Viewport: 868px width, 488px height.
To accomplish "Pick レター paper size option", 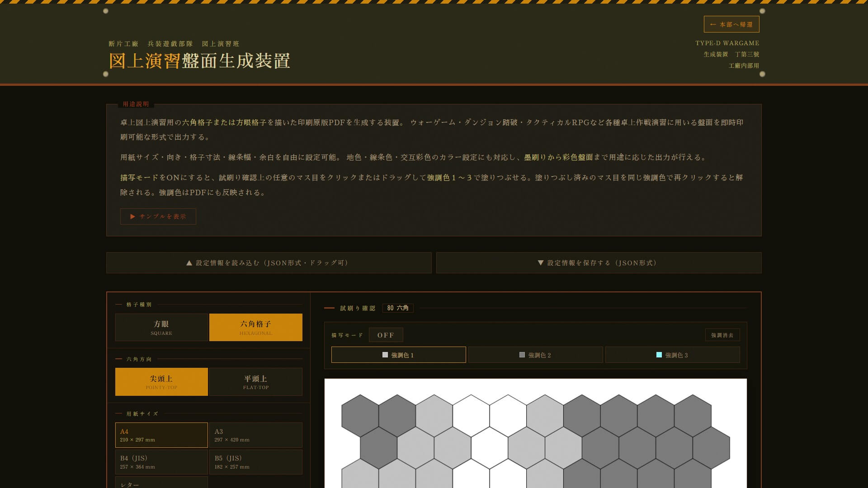I will 161,483.
